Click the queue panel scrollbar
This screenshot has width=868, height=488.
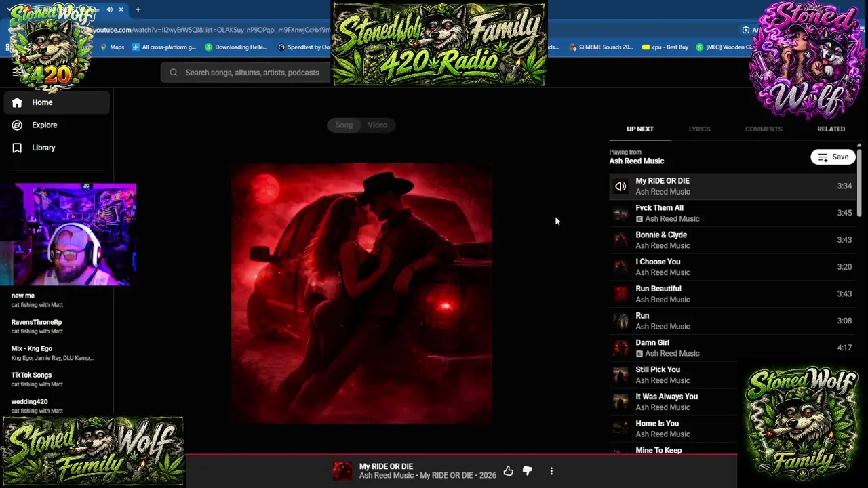[x=859, y=183]
